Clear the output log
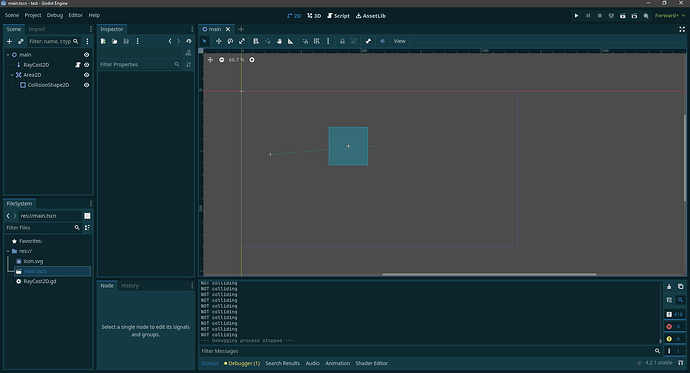The image size is (690, 373). [669, 287]
